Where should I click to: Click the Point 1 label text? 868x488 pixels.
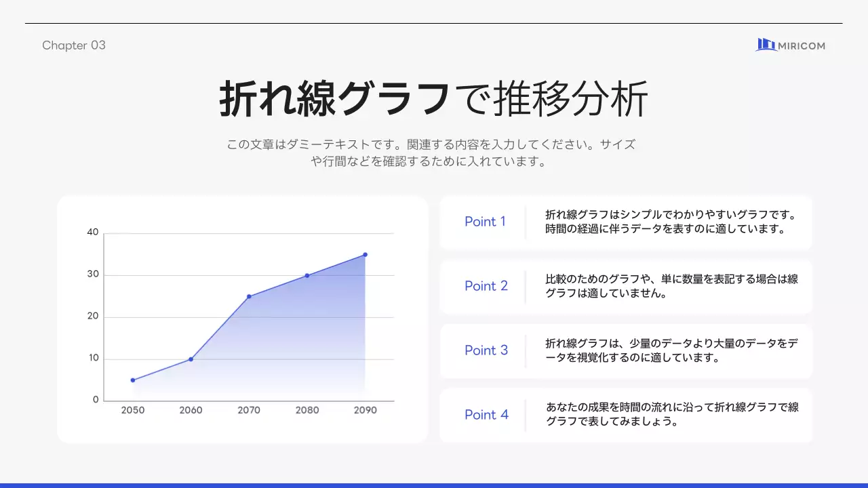pos(486,222)
